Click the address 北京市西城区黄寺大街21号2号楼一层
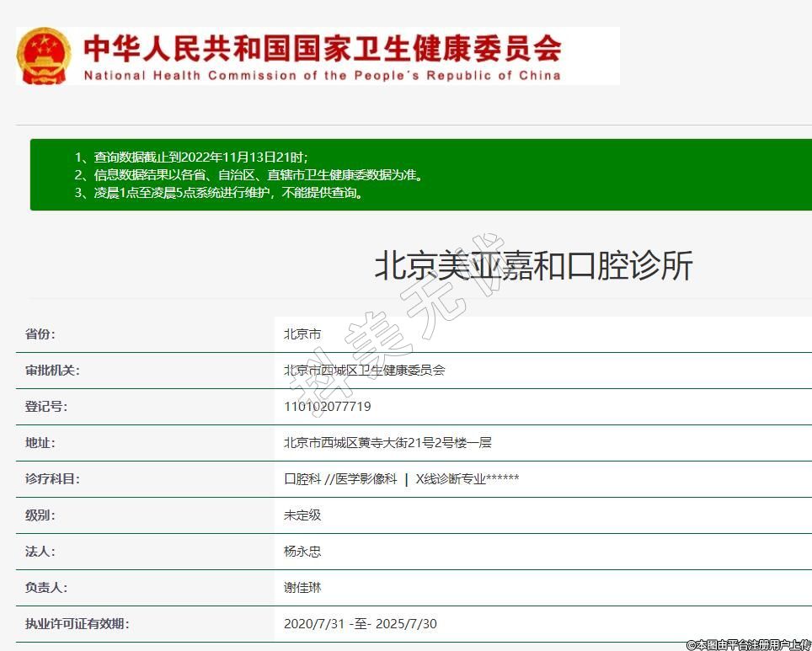Screen dimensions: 812x651 point(387,443)
